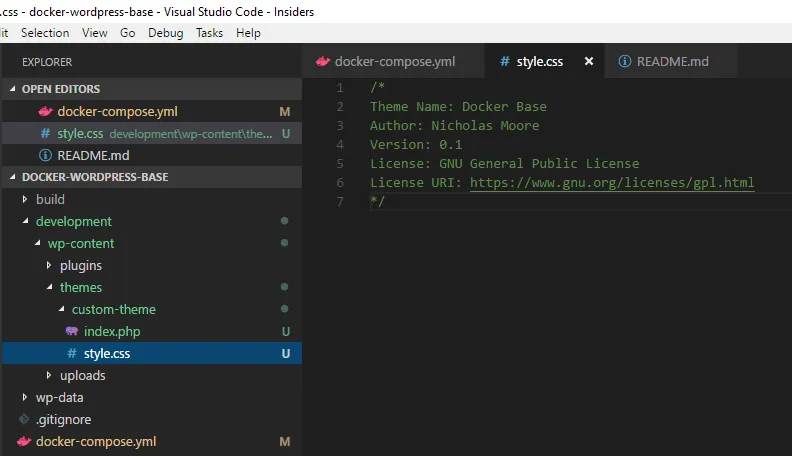Expand the build folder

click(x=25, y=199)
